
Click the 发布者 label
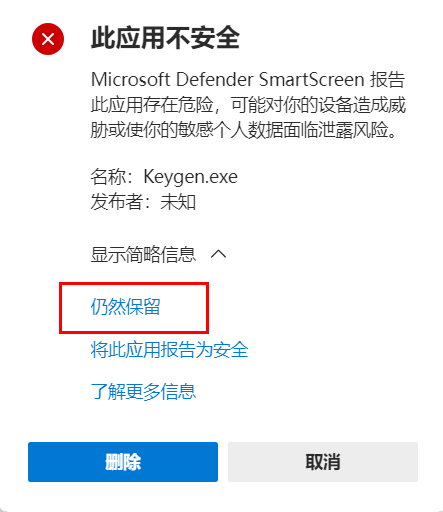pyautogui.click(x=117, y=202)
